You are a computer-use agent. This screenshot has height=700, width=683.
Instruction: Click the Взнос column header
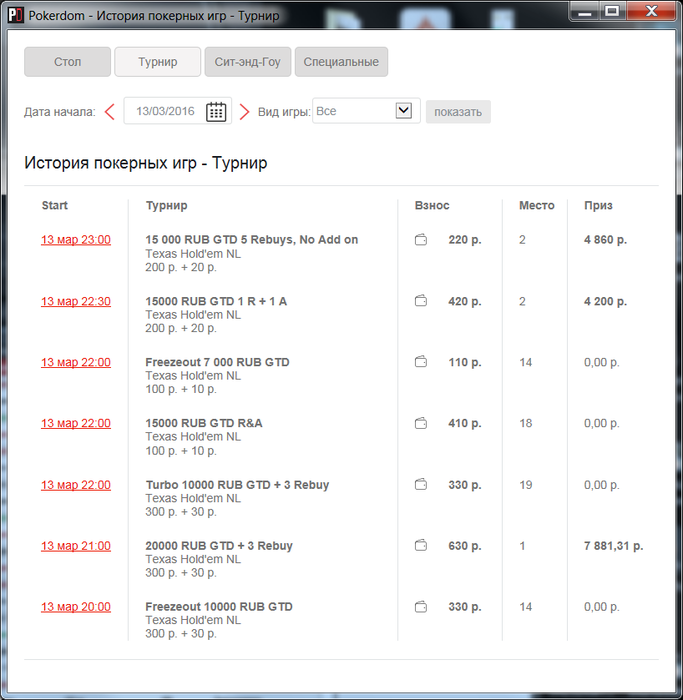point(432,205)
